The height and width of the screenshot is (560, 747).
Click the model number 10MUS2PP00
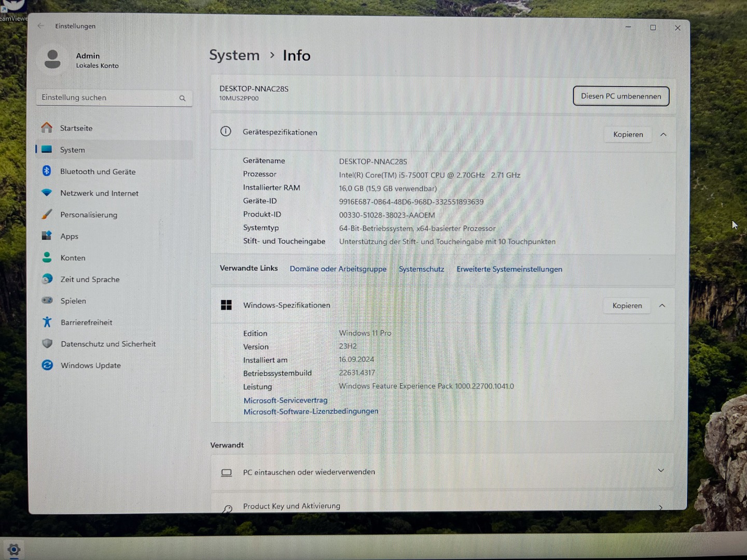[x=239, y=98]
